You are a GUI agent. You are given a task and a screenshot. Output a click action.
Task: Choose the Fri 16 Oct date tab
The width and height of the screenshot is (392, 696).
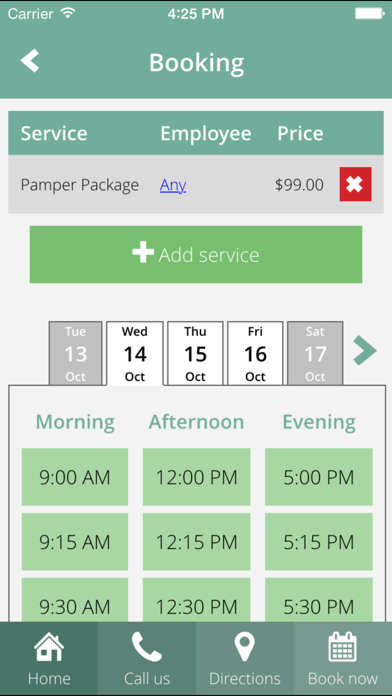255,353
